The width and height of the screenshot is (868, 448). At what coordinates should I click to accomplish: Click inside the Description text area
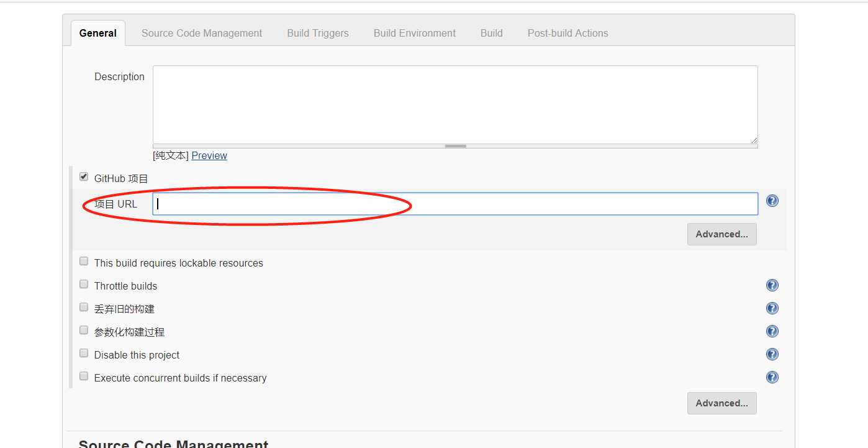pyautogui.click(x=455, y=104)
